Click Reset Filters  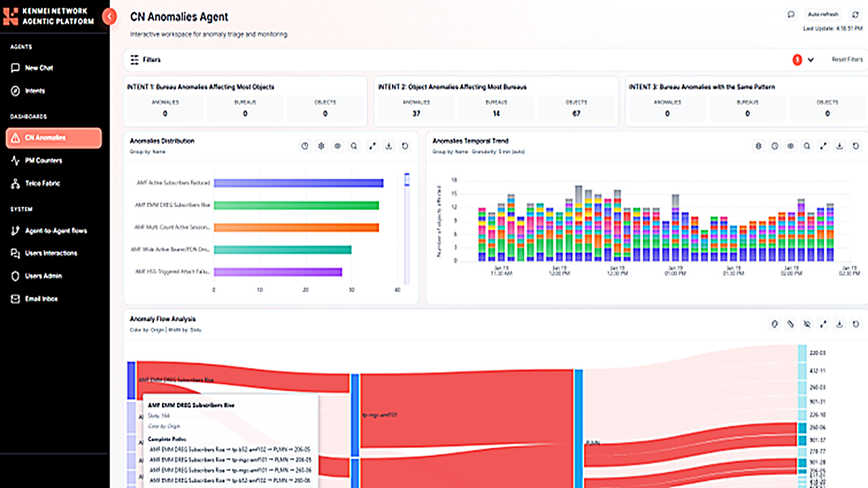click(847, 60)
